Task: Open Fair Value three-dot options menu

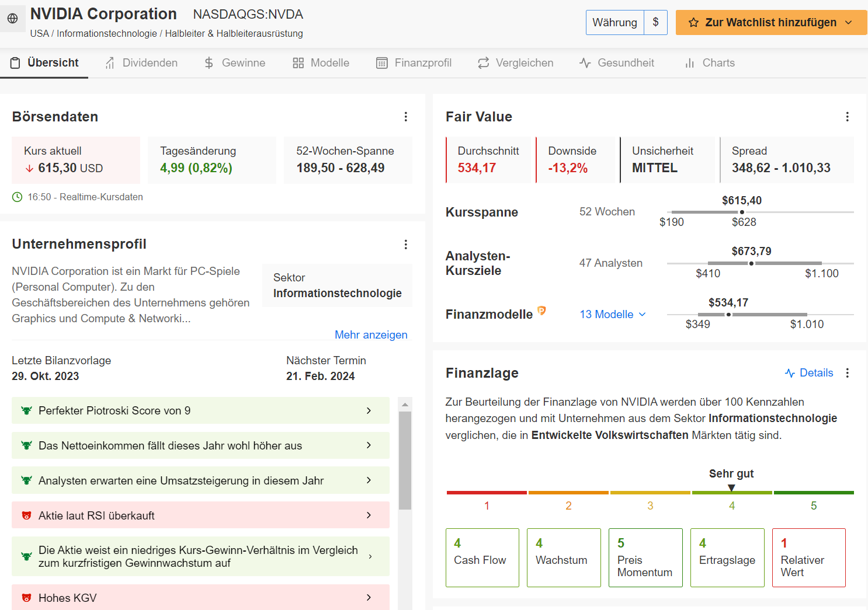Action: (x=848, y=117)
